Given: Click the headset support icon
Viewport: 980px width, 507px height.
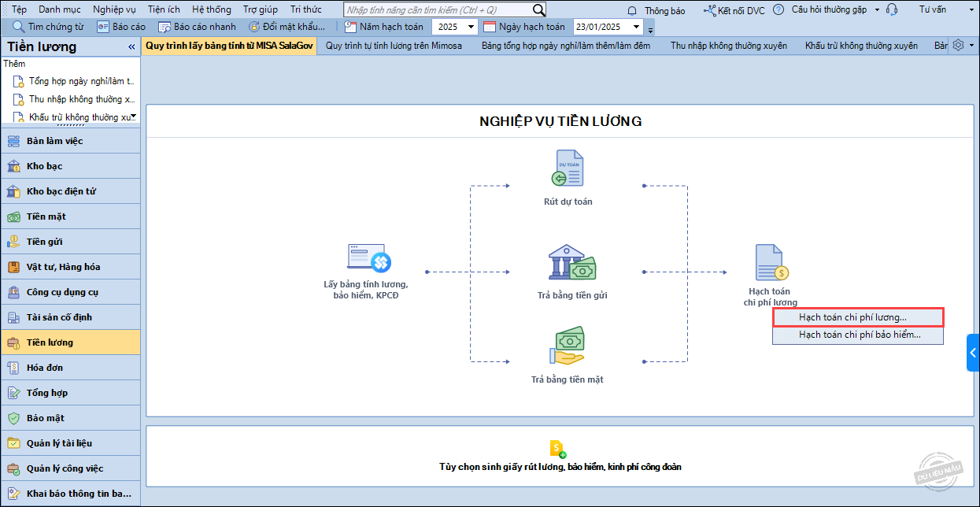Looking at the screenshot, I should click(x=892, y=10).
